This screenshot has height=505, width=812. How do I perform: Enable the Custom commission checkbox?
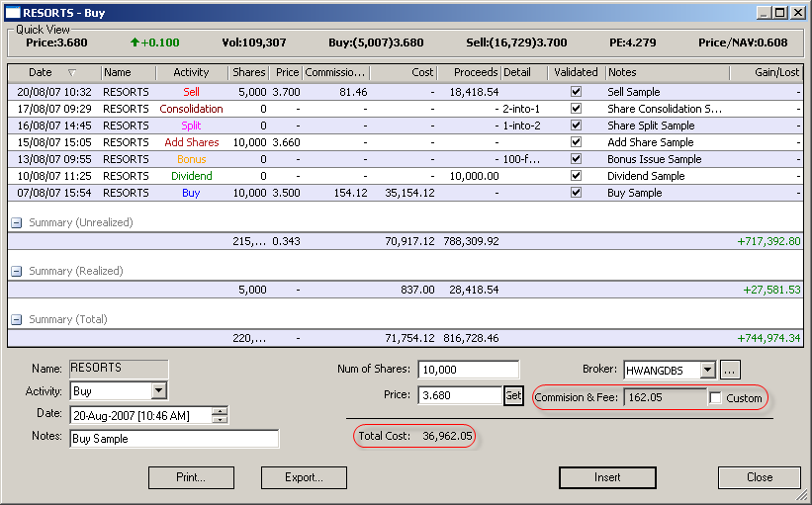click(x=715, y=398)
